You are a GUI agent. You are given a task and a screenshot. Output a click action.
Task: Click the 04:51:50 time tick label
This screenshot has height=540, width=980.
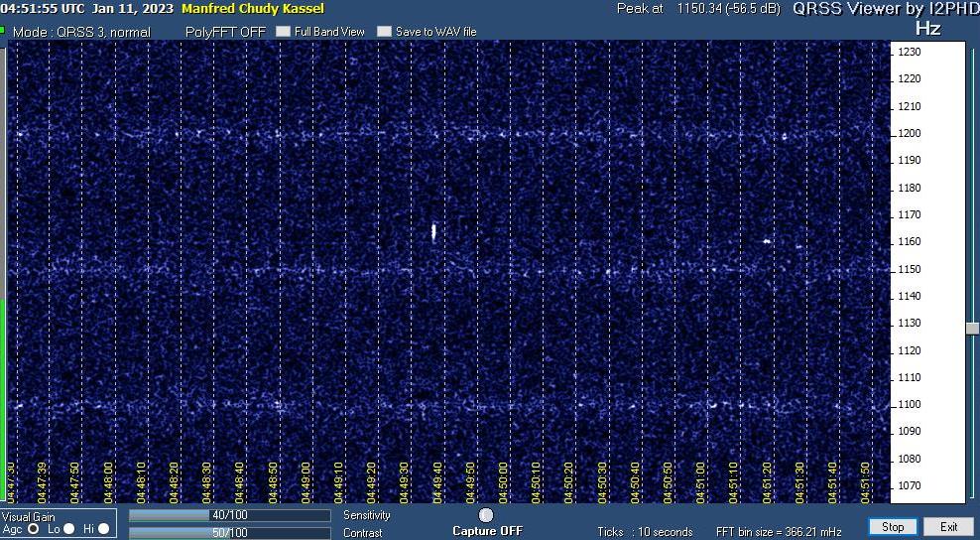coord(865,482)
